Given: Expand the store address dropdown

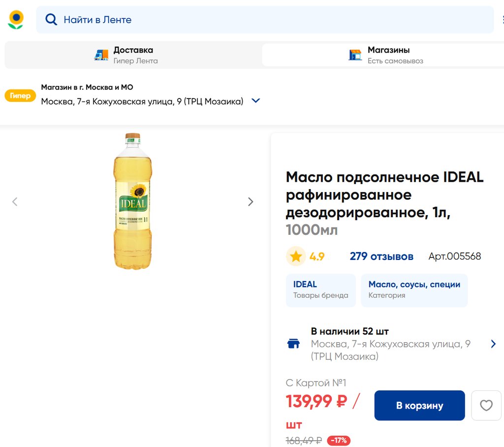Looking at the screenshot, I should [255, 101].
